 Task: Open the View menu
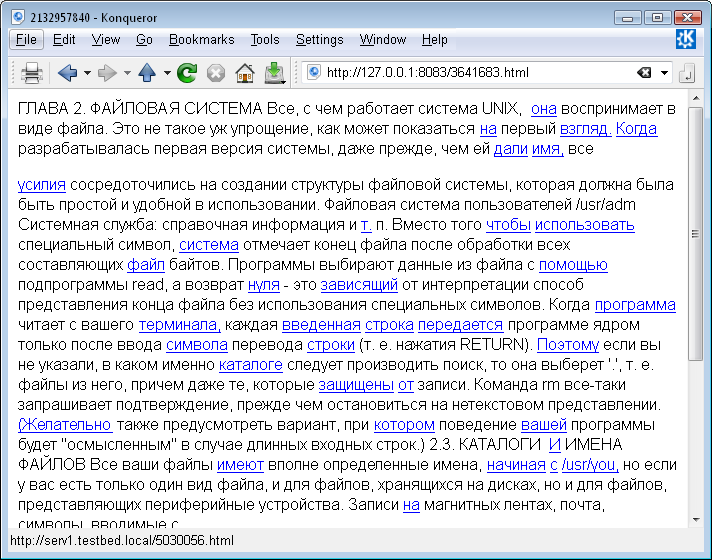[106, 40]
